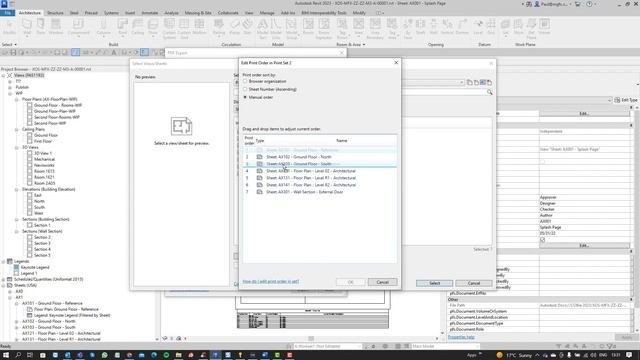
Task: Open the Manage ribbon tab
Action: [x=267, y=13]
